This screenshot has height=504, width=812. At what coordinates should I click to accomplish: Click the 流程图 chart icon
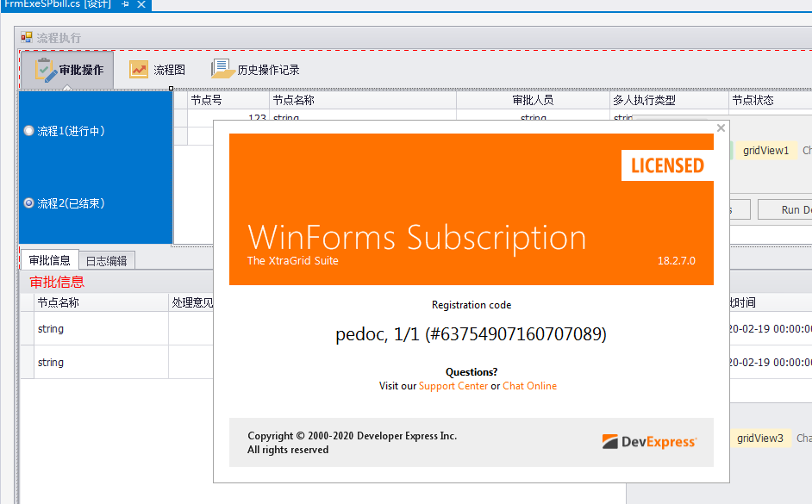139,70
